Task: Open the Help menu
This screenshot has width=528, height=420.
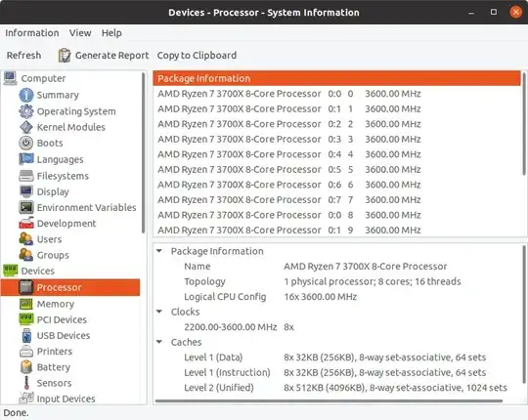Action: (x=111, y=33)
